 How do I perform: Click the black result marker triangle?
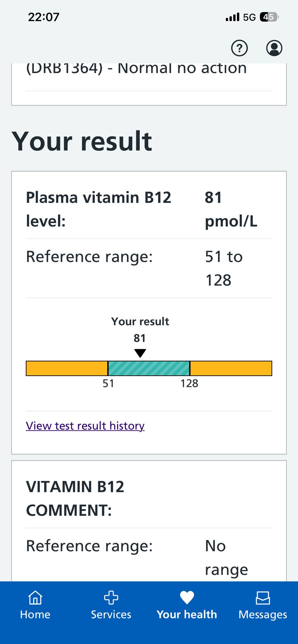pyautogui.click(x=140, y=353)
